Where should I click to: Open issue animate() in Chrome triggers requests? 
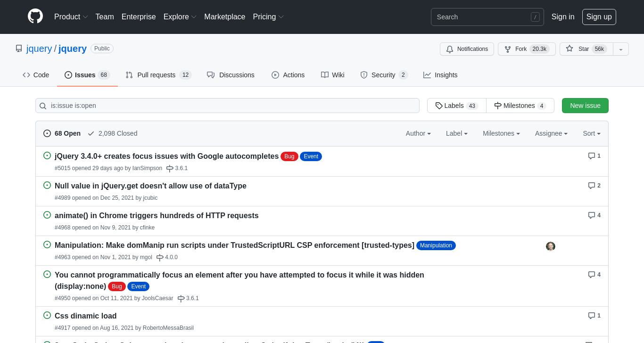(x=157, y=215)
